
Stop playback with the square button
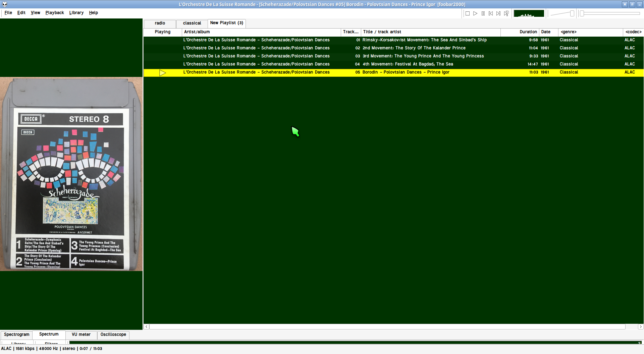(468, 13)
